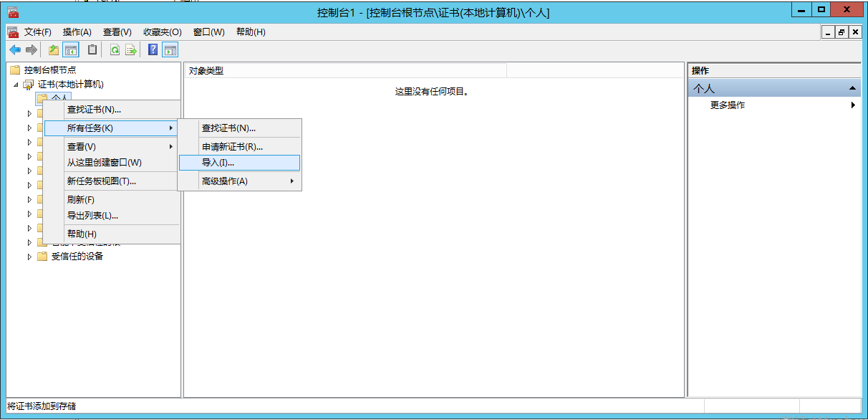This screenshot has height=420, width=868.
Task: Close the inner console child window
Action: 854,32
